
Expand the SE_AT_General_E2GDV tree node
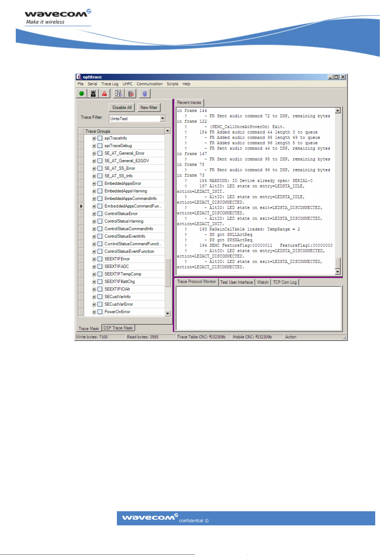click(94, 161)
